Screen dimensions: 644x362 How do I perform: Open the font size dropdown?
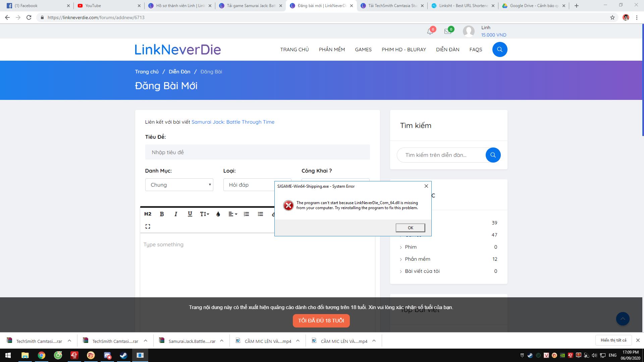(x=204, y=214)
